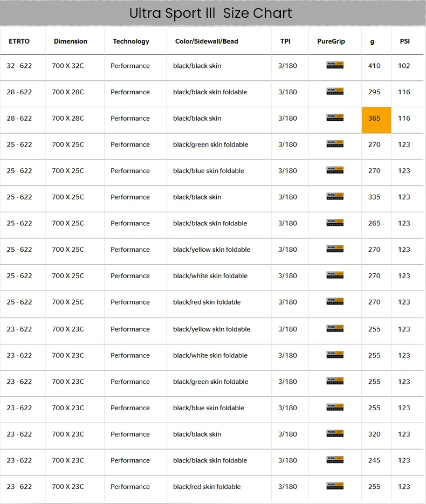
Task: Click 3/180 TPI in the 245 g row
Action: [x=288, y=460]
